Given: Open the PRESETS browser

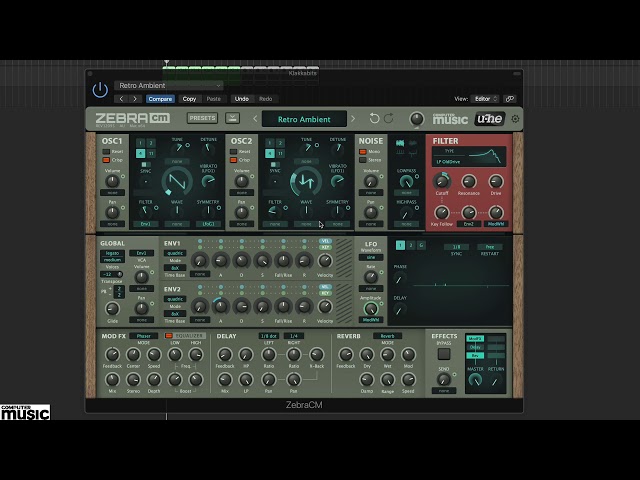Looking at the screenshot, I should pyautogui.click(x=202, y=118).
